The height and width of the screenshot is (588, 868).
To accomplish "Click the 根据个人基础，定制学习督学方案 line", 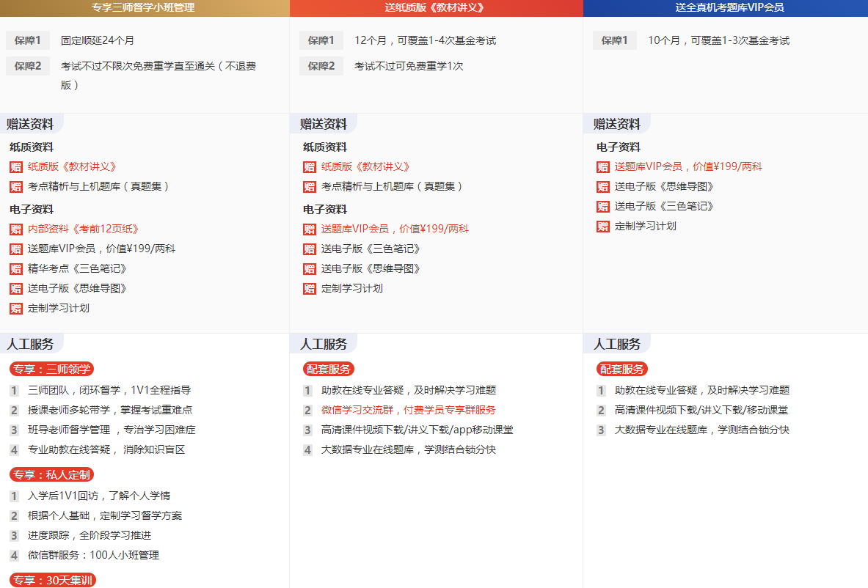I will coord(105,516).
